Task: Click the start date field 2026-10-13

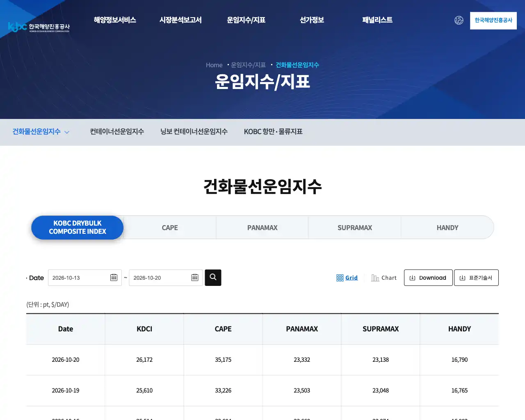Action: 85,278
